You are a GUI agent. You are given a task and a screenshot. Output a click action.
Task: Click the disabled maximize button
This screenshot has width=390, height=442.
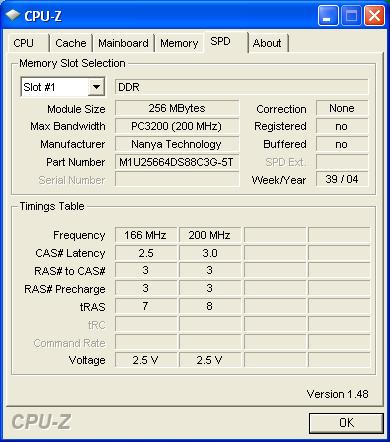pos(351,16)
